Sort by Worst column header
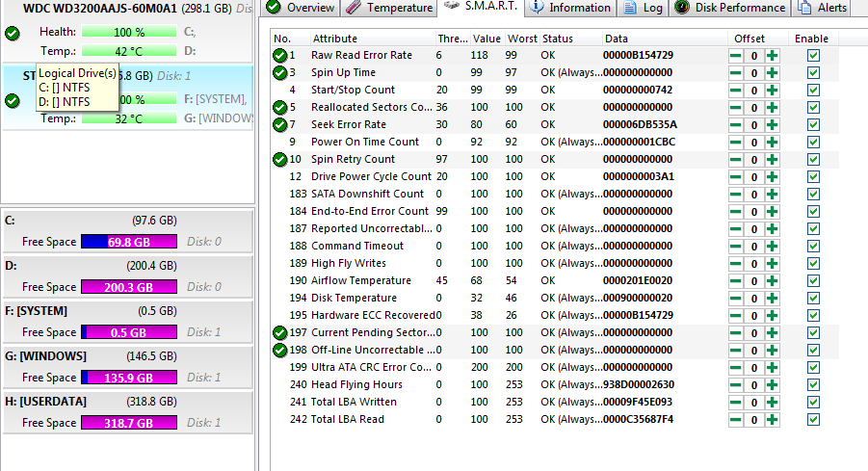Image resolution: width=868 pixels, height=471 pixels. pyautogui.click(x=522, y=39)
